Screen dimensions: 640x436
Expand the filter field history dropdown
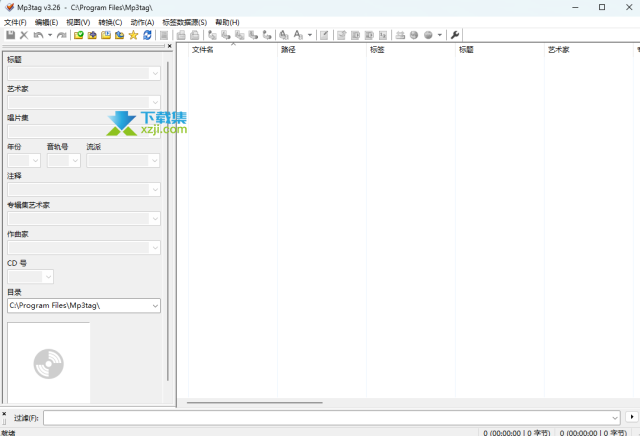[615, 418]
